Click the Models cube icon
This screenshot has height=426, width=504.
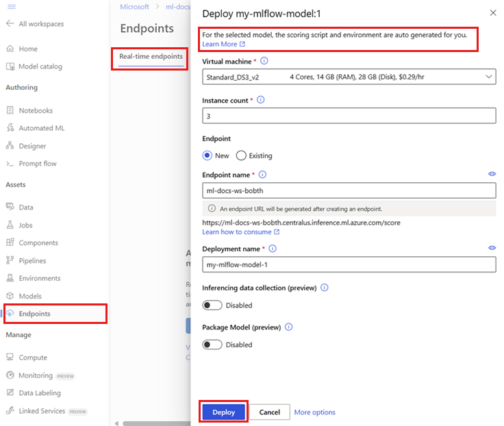10,296
